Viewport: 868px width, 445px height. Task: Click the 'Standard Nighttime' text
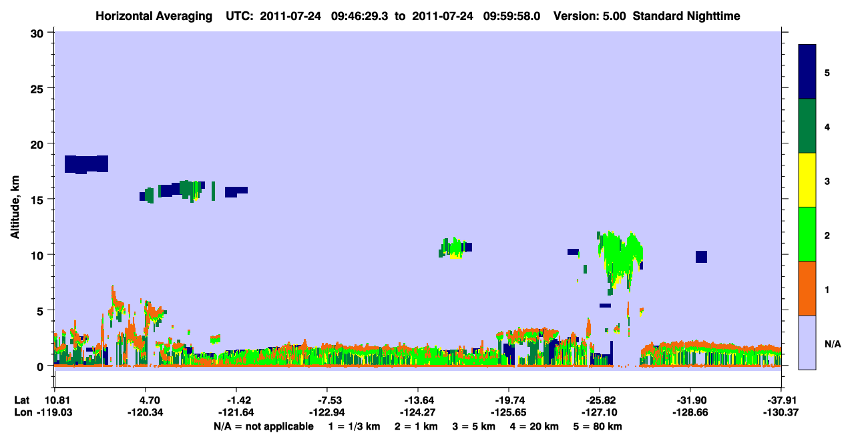coord(686,16)
